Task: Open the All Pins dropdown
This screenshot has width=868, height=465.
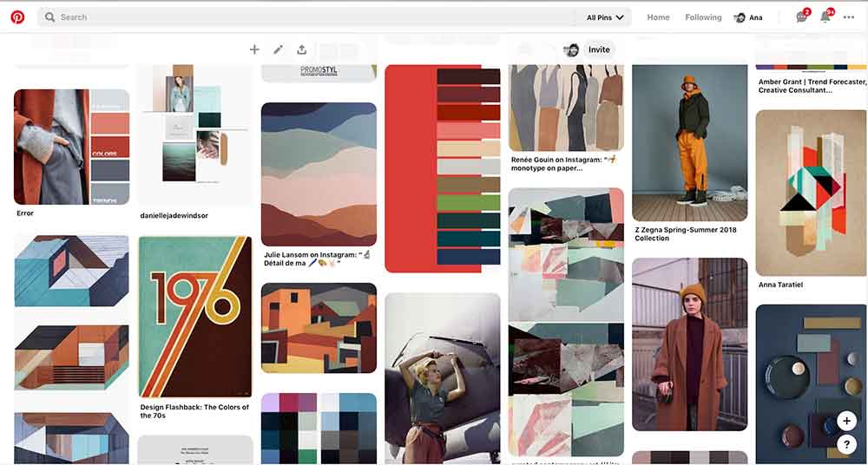Action: pos(604,17)
